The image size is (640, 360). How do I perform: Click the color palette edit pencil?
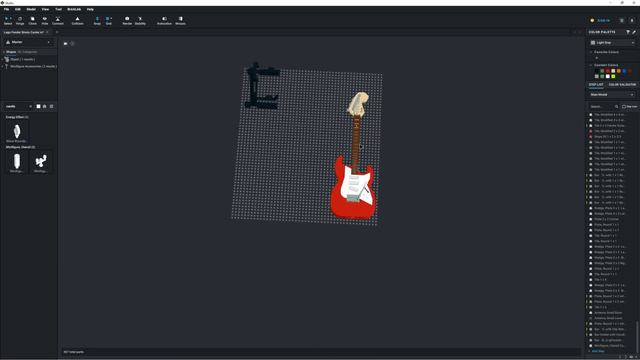point(634,32)
